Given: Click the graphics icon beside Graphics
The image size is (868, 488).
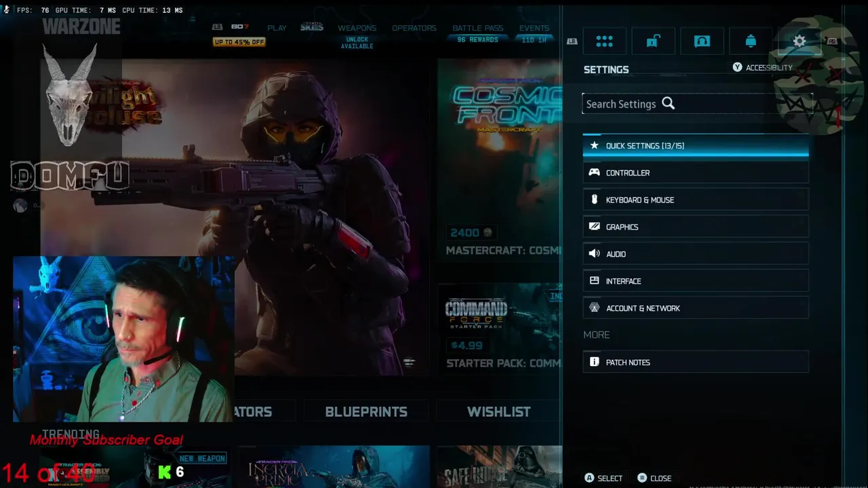Looking at the screenshot, I should (594, 226).
